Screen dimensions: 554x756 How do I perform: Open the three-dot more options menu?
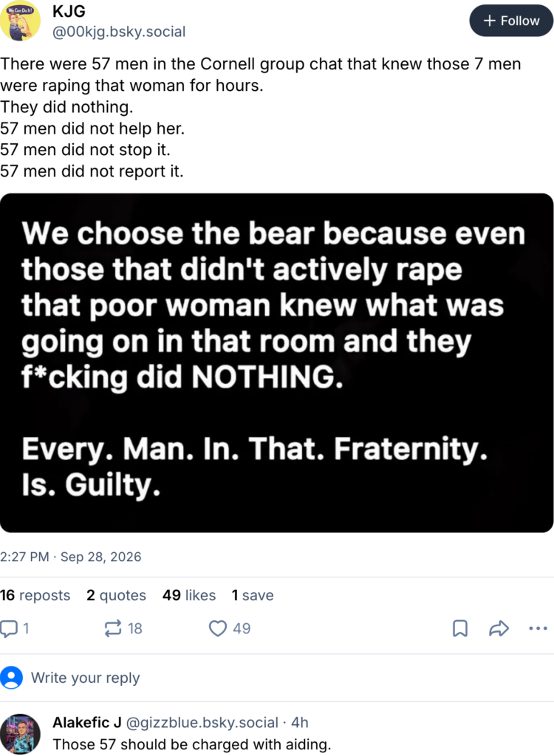(x=538, y=629)
